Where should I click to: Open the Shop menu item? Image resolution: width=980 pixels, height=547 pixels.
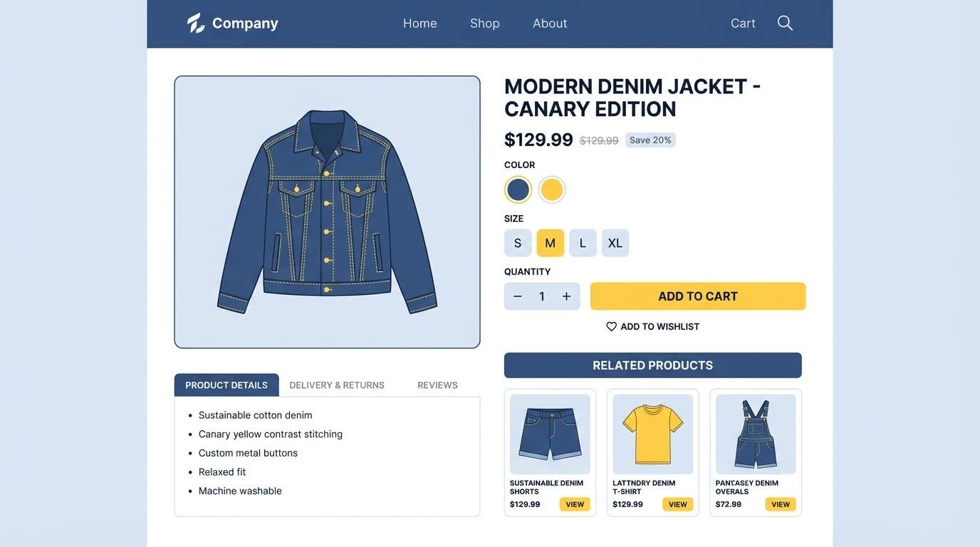(484, 23)
